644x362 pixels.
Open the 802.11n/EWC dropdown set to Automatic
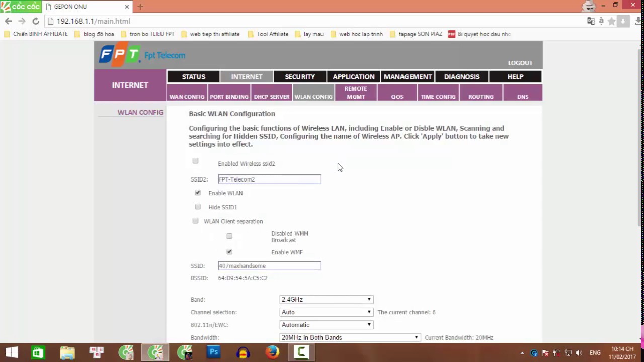tap(327, 325)
